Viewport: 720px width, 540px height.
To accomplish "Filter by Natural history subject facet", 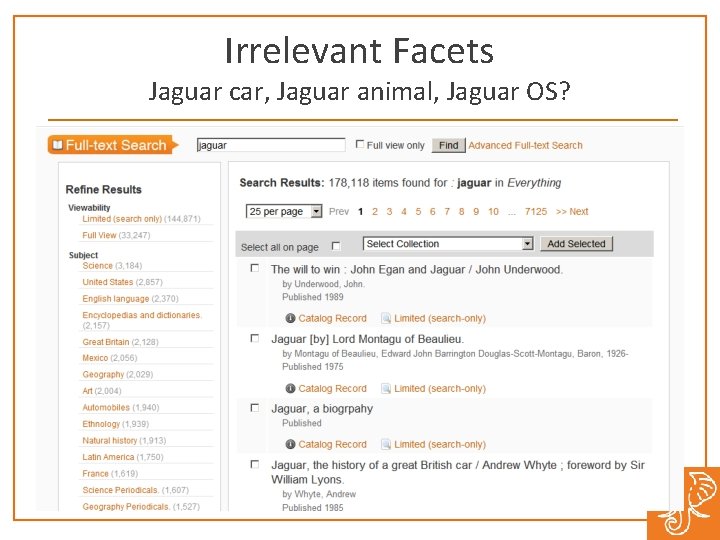I will (x=110, y=441).
